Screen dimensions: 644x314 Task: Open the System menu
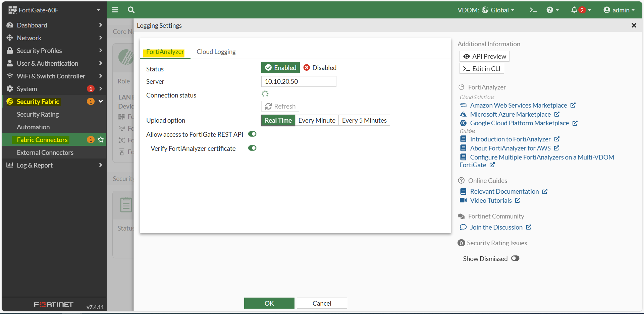54,89
